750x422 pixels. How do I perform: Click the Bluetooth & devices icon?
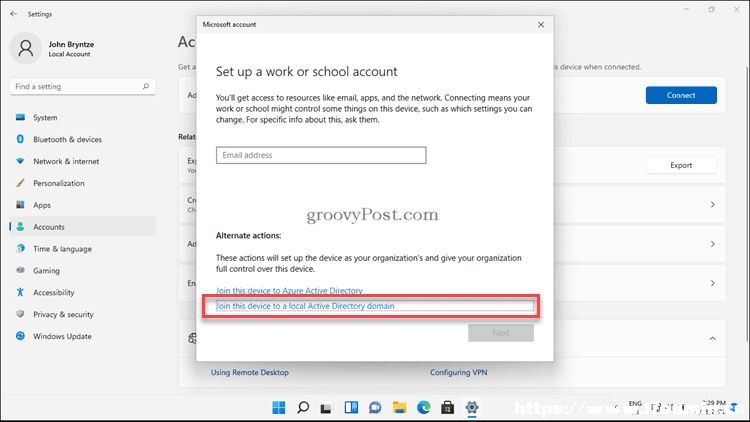click(x=20, y=139)
